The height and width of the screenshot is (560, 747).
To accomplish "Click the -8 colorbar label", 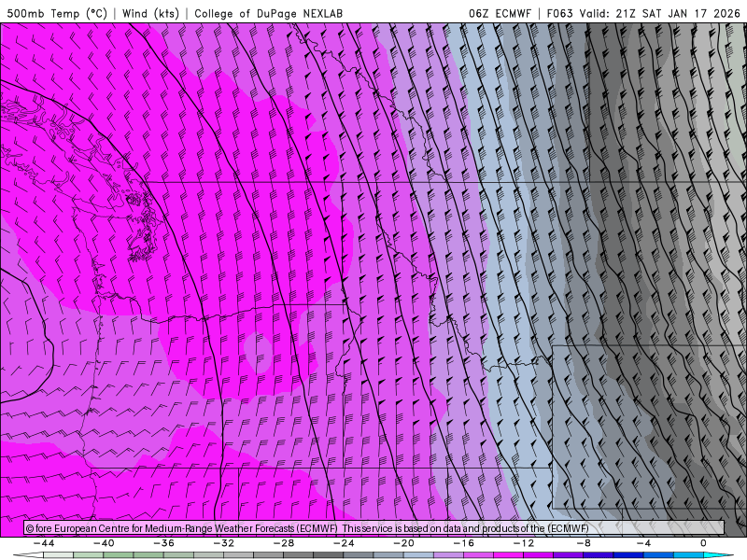I will pyautogui.click(x=583, y=543).
